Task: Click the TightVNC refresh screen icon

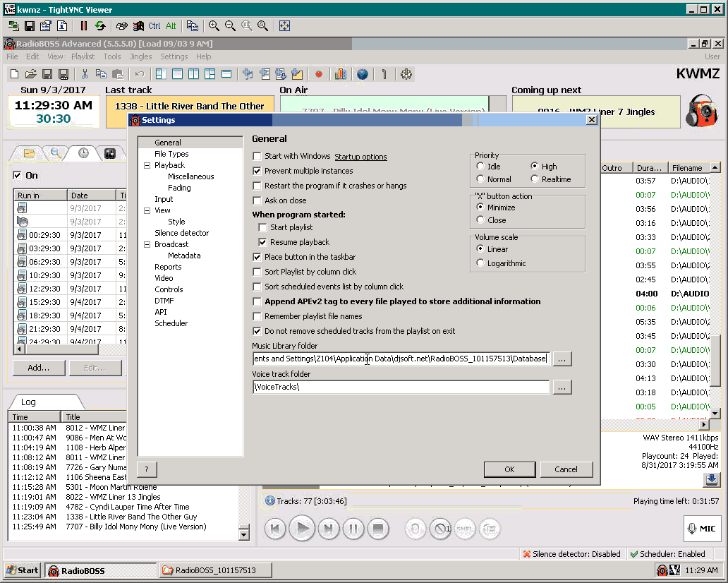Action: point(100,26)
